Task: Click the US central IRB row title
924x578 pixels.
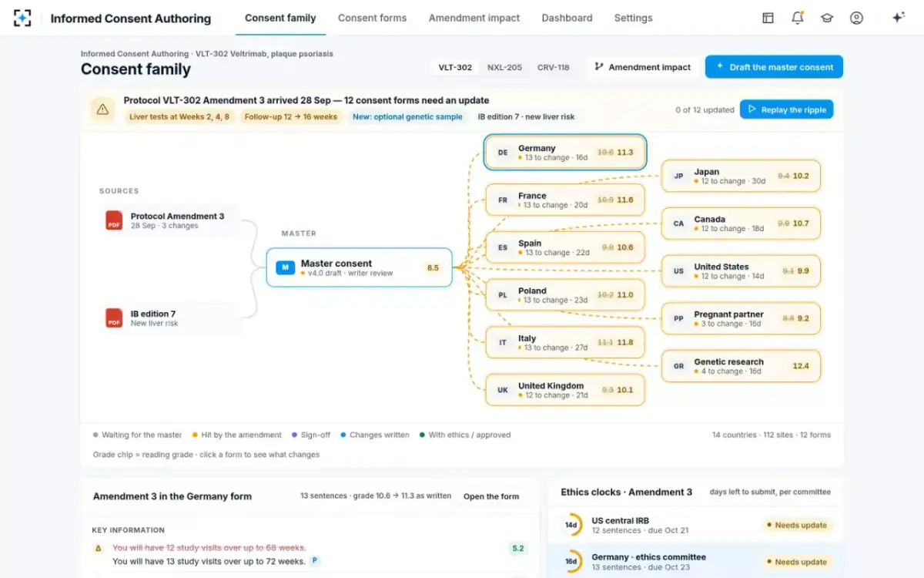Action: [x=620, y=521]
